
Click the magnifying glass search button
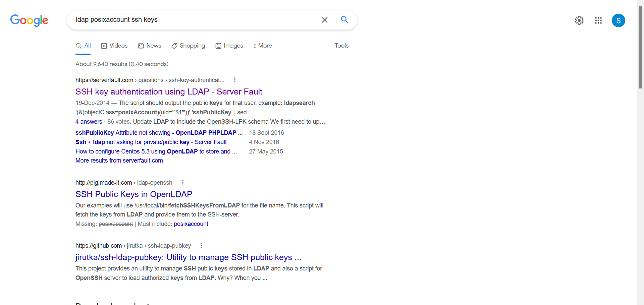pyautogui.click(x=344, y=20)
